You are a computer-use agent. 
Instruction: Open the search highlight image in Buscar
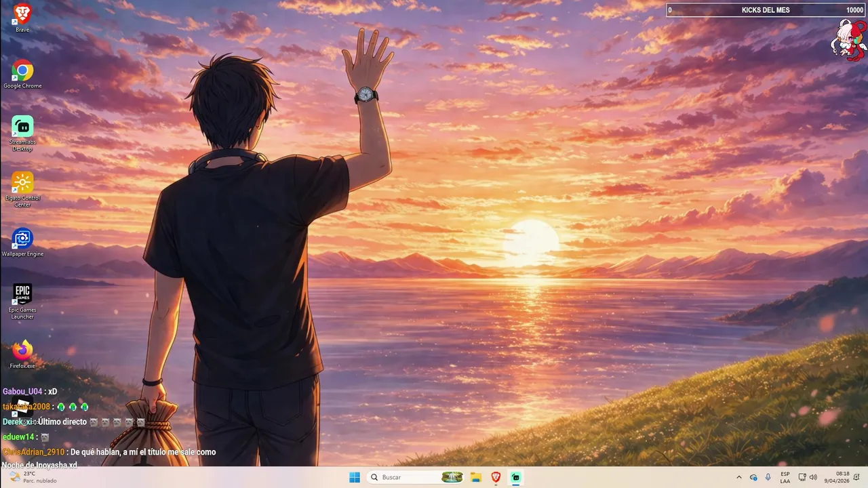[x=452, y=477]
